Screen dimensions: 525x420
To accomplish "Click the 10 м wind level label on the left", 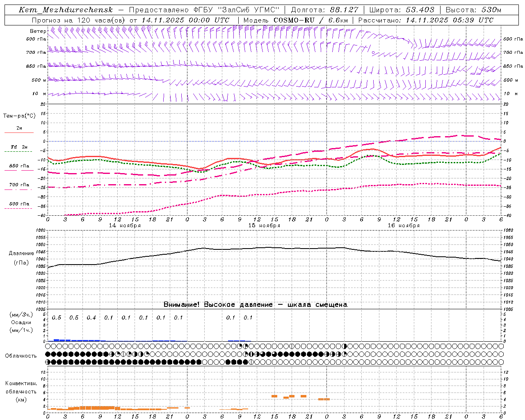I will [x=39, y=94].
